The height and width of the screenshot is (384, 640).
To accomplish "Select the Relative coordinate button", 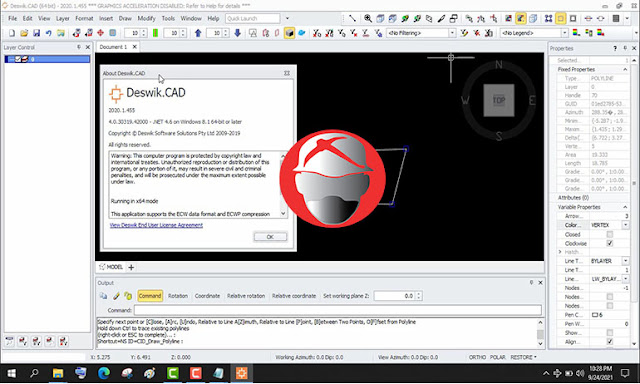I will (294, 296).
